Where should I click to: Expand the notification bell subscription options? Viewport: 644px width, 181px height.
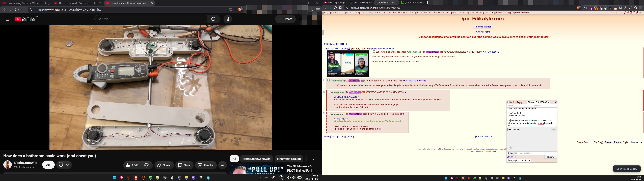click(x=64, y=165)
